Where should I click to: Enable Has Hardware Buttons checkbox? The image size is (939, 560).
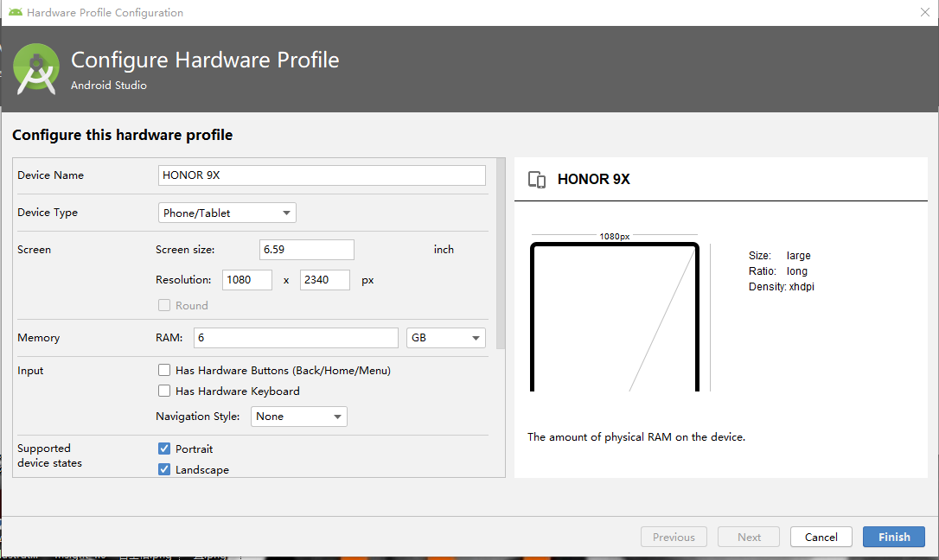click(x=164, y=371)
